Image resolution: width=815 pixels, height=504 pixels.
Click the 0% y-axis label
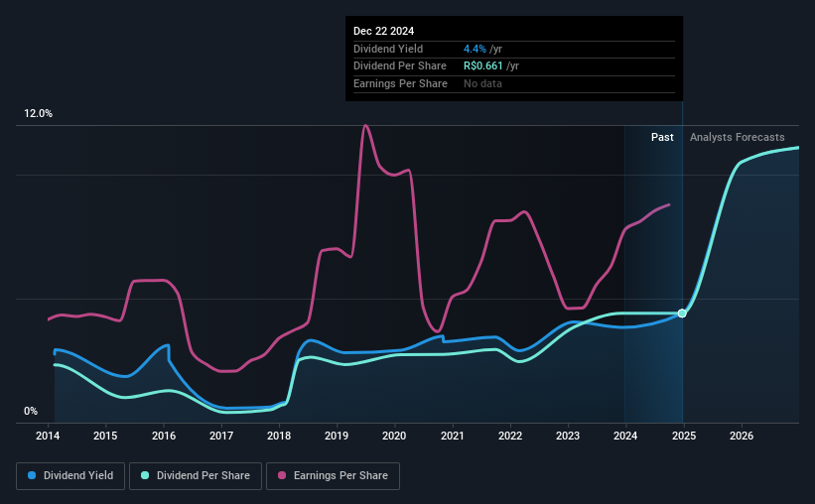click(31, 411)
